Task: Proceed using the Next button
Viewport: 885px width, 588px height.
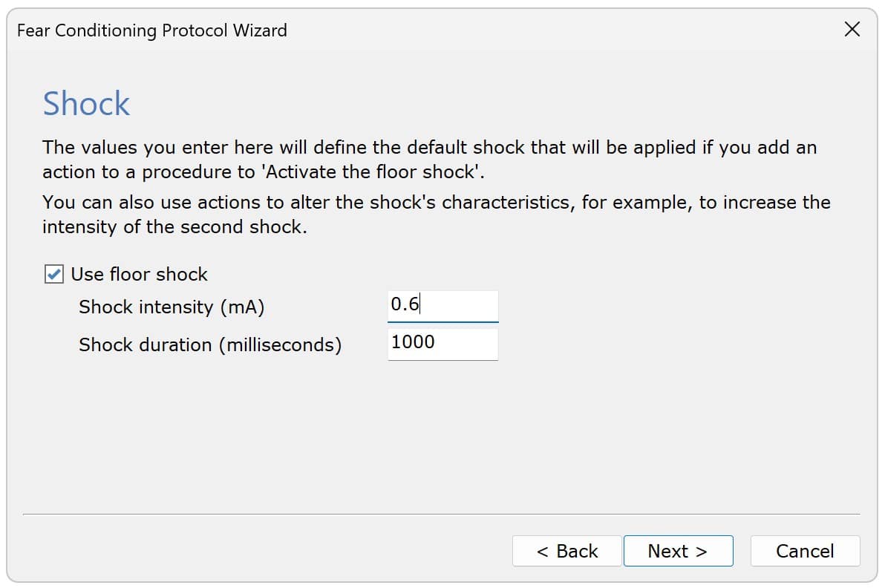Action: 678,551
